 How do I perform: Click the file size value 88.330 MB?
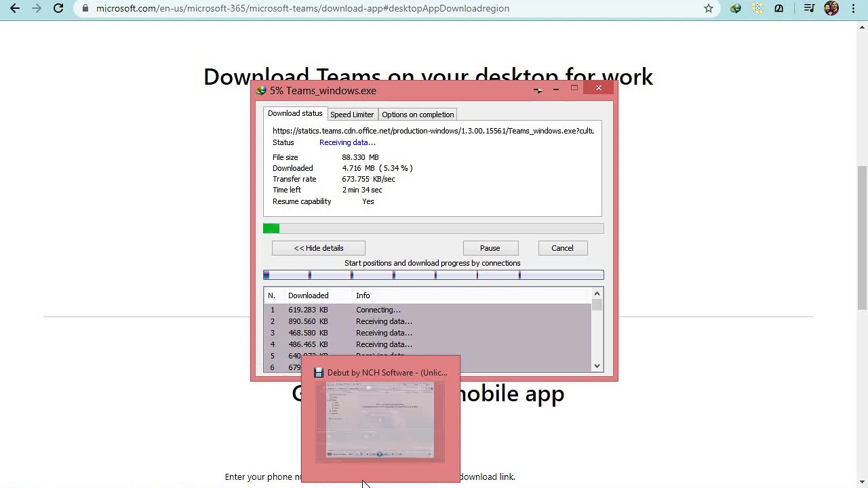pyautogui.click(x=360, y=157)
